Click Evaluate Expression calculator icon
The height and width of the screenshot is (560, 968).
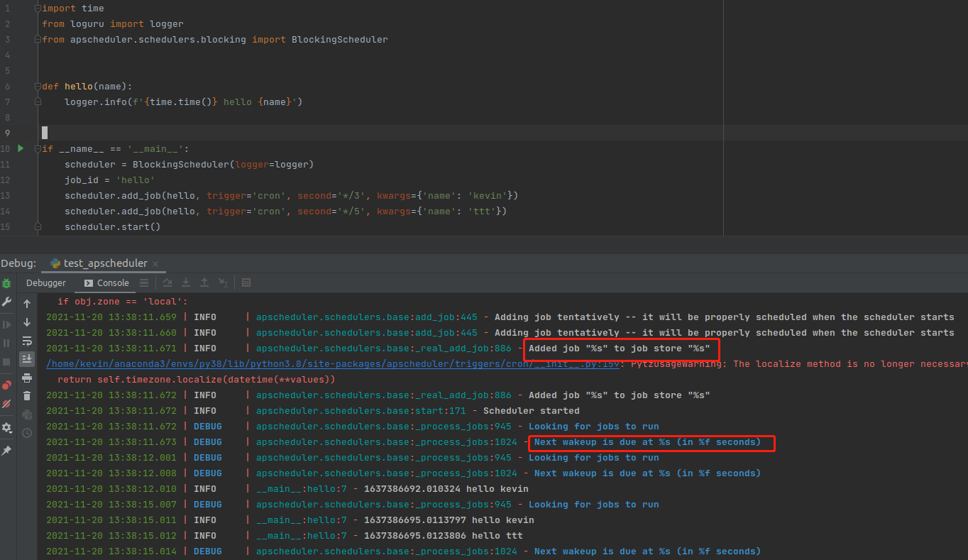coord(246,282)
